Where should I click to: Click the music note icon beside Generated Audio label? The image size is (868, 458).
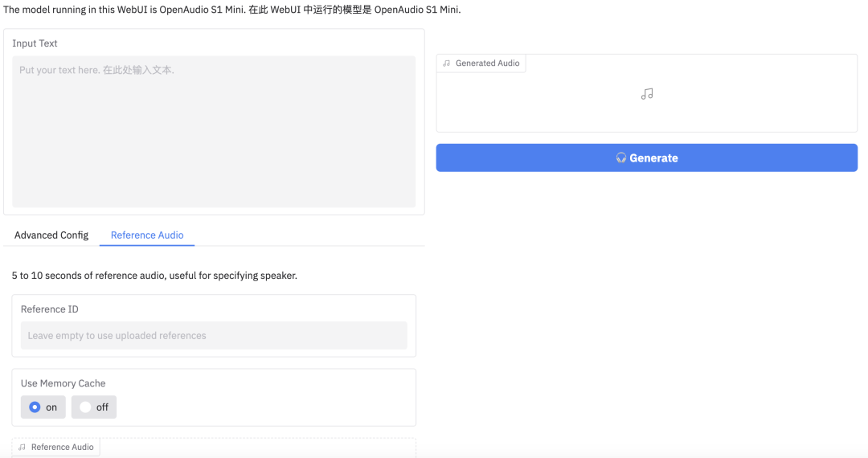447,63
